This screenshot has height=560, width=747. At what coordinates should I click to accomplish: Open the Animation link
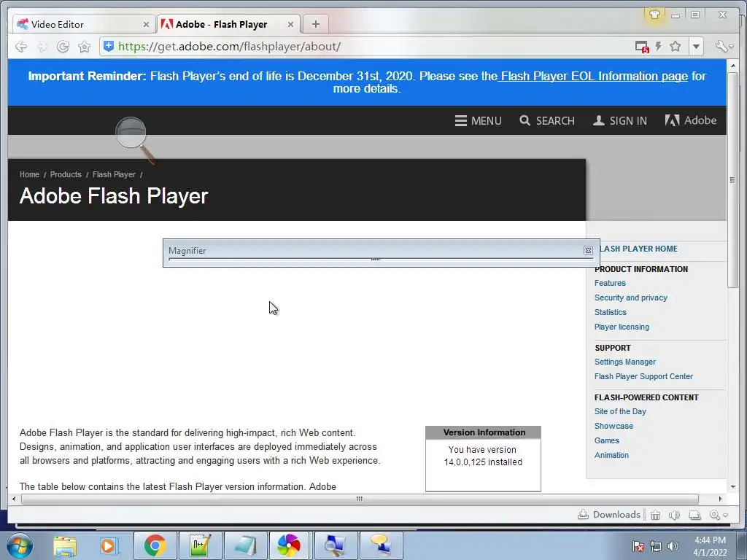pyautogui.click(x=611, y=455)
